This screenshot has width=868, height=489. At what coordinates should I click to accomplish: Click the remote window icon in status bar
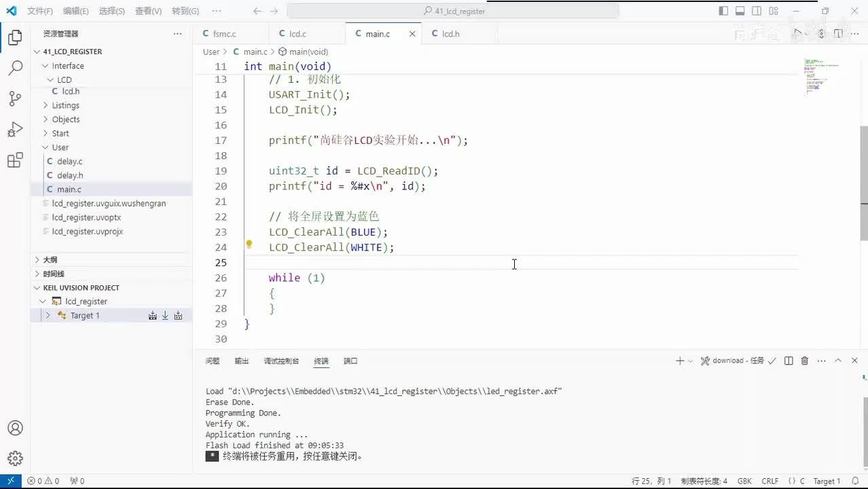click(x=10, y=481)
